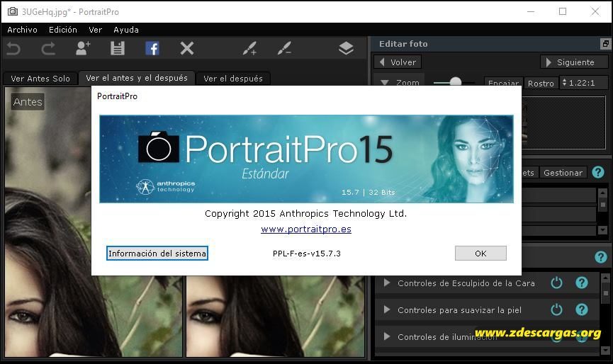Image resolution: width=613 pixels, height=364 pixels.
Task: Click help icon for suavizar la piel
Action: point(582,309)
